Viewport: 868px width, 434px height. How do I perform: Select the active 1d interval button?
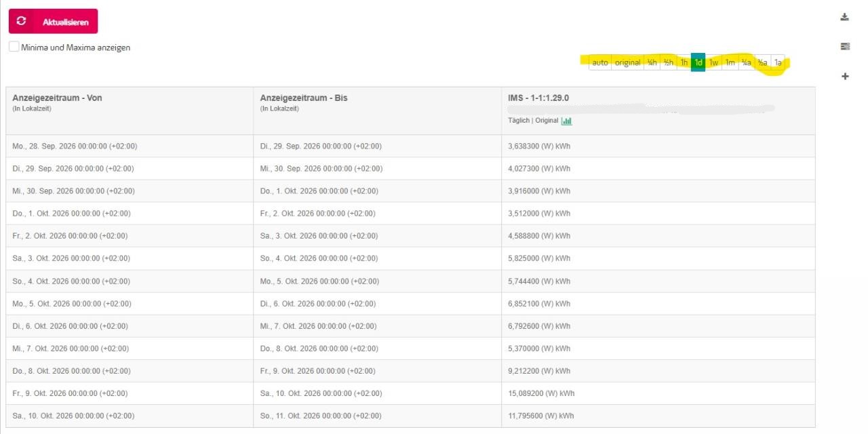coord(698,62)
